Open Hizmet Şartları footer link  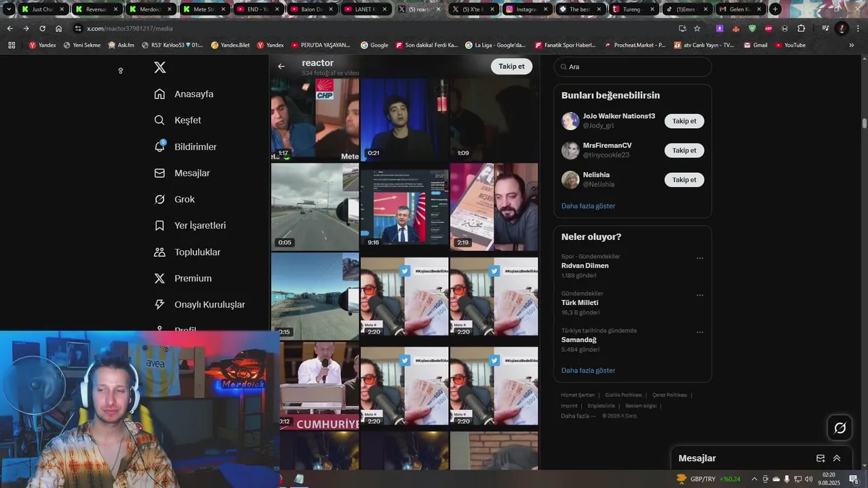[x=578, y=395]
